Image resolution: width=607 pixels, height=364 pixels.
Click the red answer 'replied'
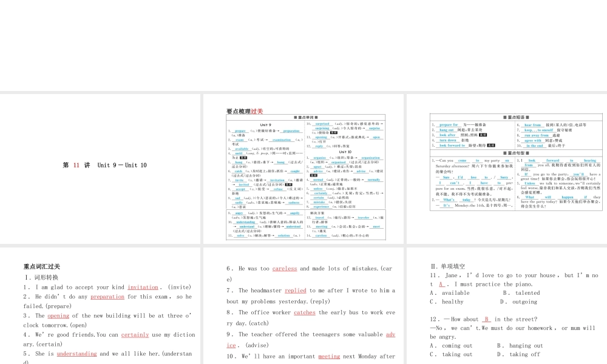pos(296,291)
